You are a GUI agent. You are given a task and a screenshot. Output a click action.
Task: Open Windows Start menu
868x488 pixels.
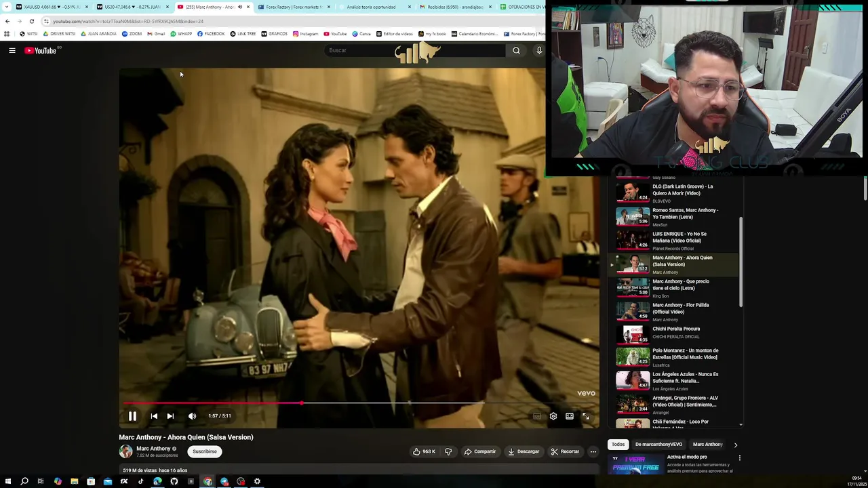(7, 481)
